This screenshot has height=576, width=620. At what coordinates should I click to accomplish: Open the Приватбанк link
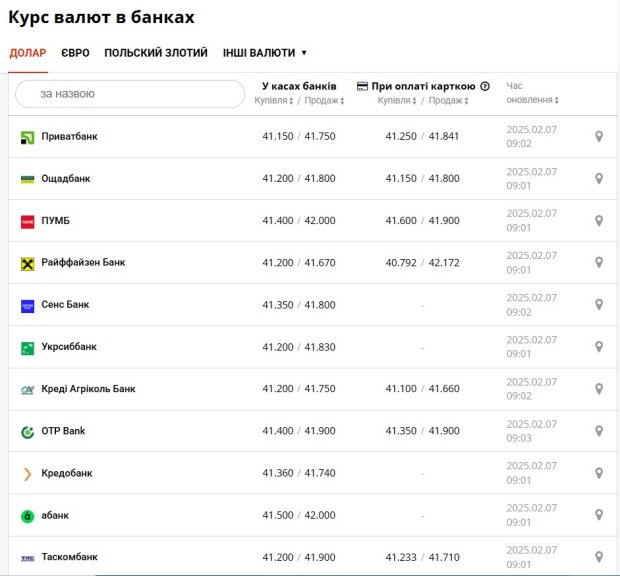pos(69,136)
